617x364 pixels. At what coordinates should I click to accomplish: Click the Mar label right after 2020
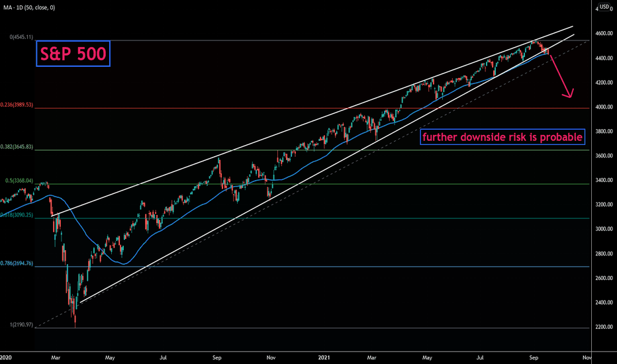tap(56, 357)
